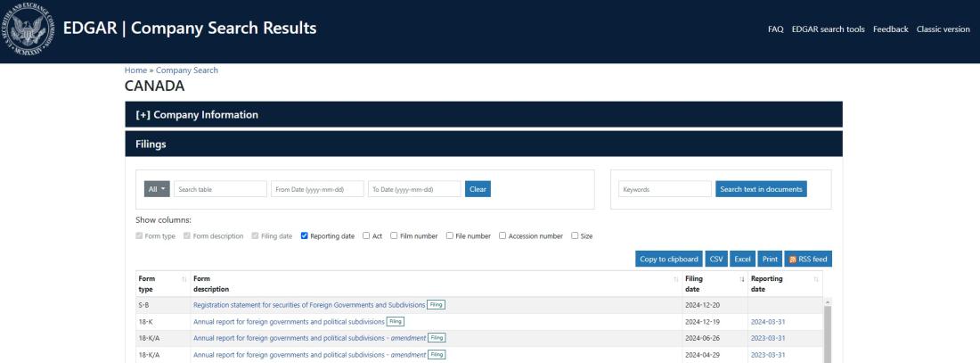Open 18-K/A amendment link filed 2024-06-26
Image resolution: width=980 pixels, height=363 pixels.
[x=309, y=338]
